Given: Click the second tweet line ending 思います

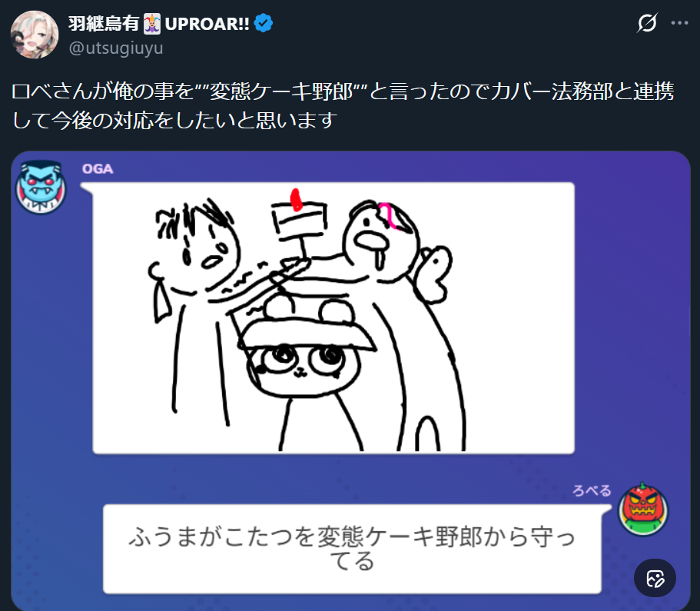Looking at the screenshot, I should tap(174, 121).
